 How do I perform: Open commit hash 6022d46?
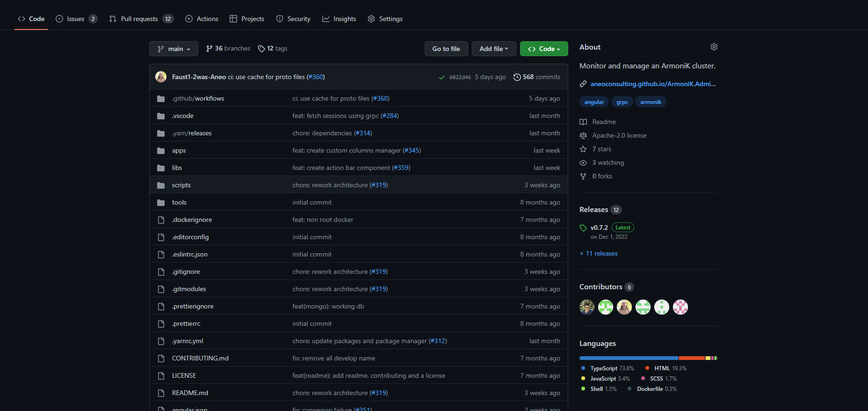pos(460,77)
